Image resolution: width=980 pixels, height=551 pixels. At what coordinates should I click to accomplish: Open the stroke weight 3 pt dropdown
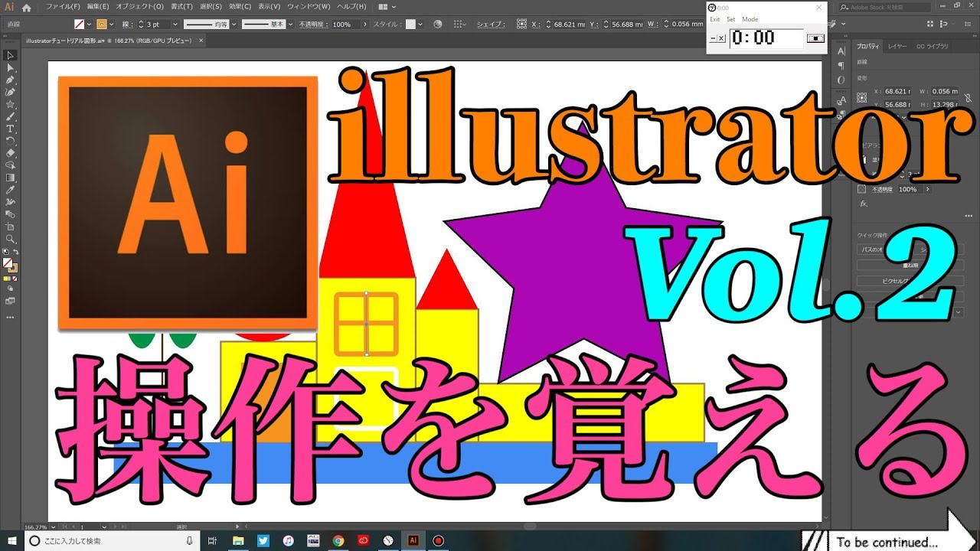click(x=175, y=24)
